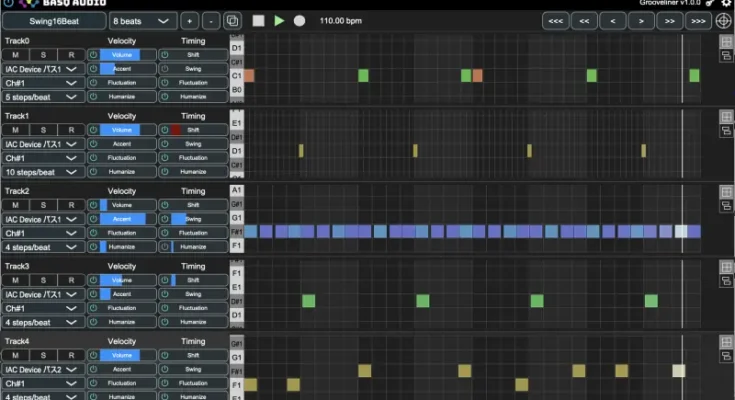Open the settings gear icon
The height and width of the screenshot is (400, 735).
click(726, 3)
